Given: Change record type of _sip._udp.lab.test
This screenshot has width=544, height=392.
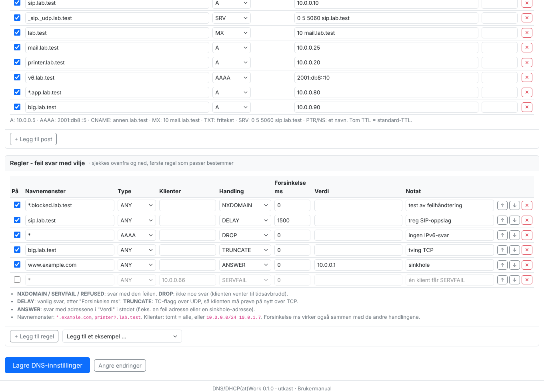Looking at the screenshot, I should click(x=232, y=18).
